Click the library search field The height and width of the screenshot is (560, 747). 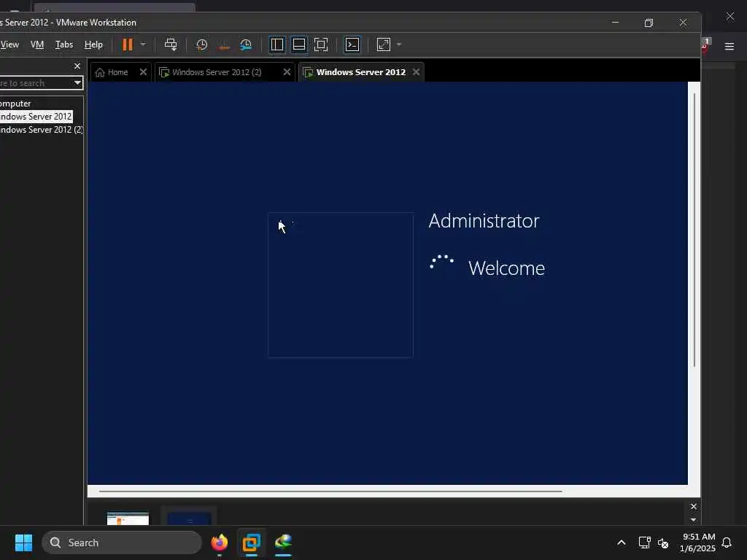pyautogui.click(x=36, y=83)
